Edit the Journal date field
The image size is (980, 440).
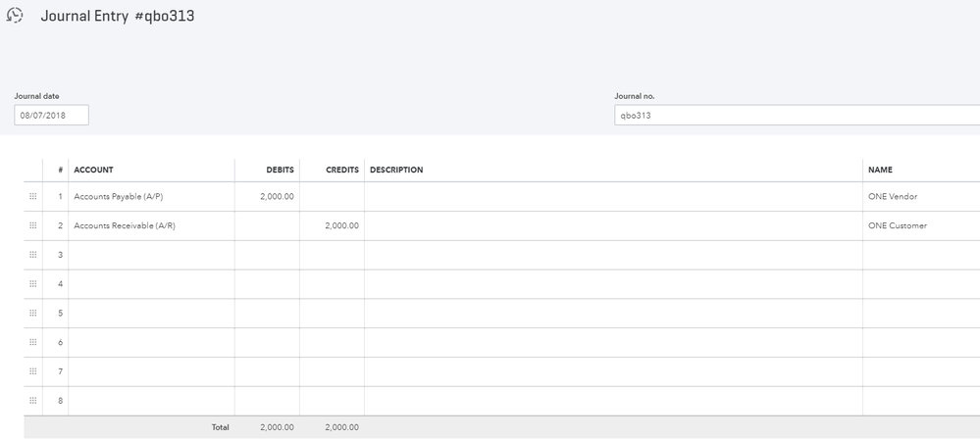[51, 116]
